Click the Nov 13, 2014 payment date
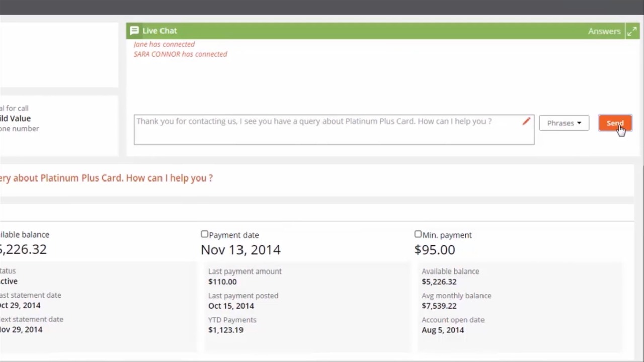644x362 pixels. pos(240,250)
